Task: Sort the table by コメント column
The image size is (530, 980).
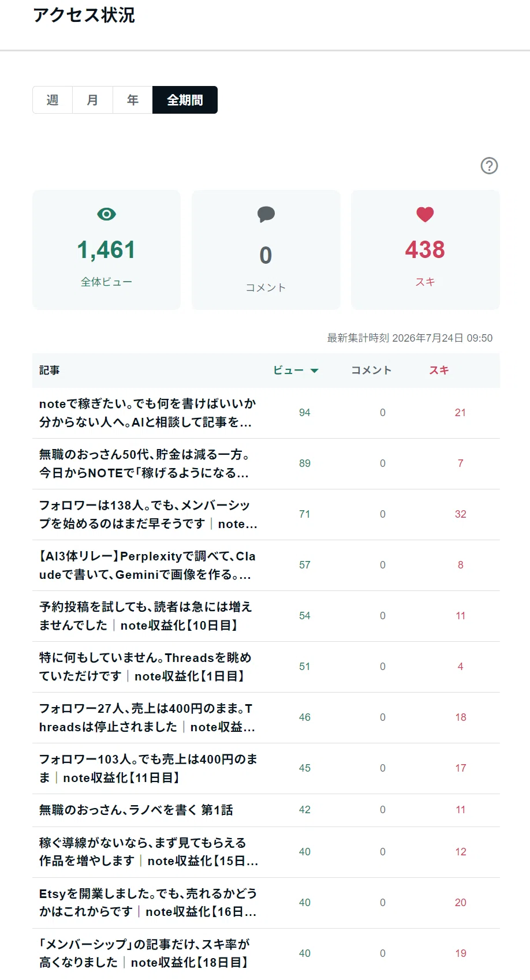Action: pyautogui.click(x=371, y=371)
